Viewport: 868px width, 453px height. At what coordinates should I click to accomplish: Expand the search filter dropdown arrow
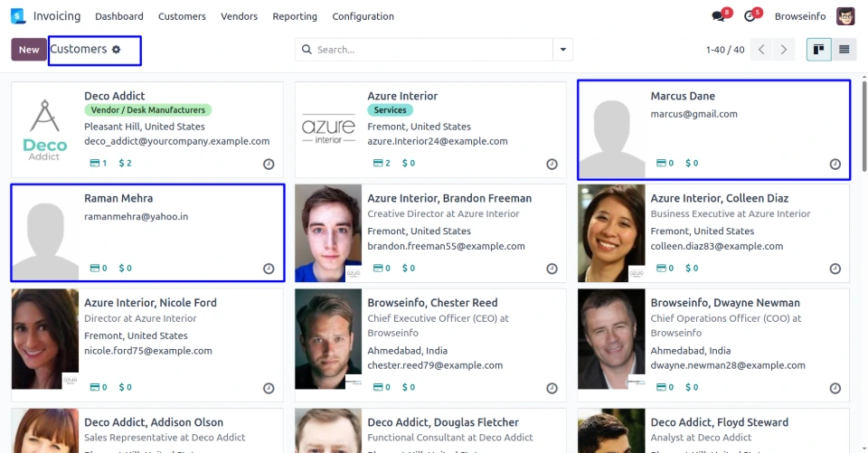pos(563,50)
